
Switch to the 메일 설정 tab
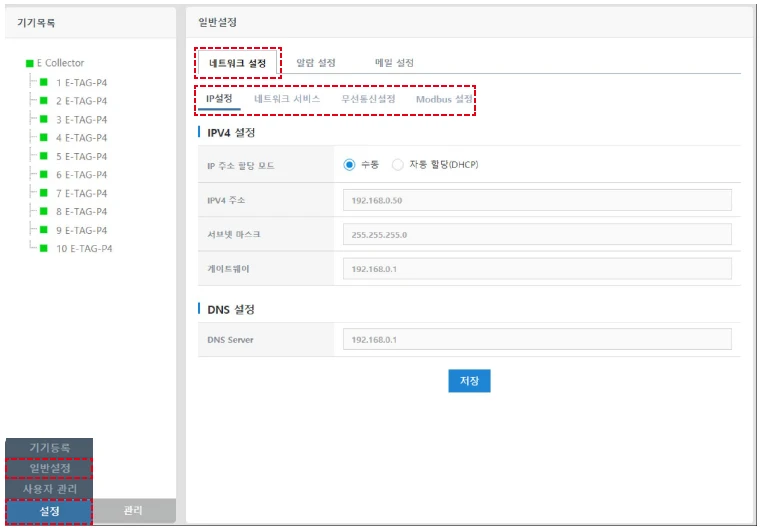pyautogui.click(x=395, y=63)
